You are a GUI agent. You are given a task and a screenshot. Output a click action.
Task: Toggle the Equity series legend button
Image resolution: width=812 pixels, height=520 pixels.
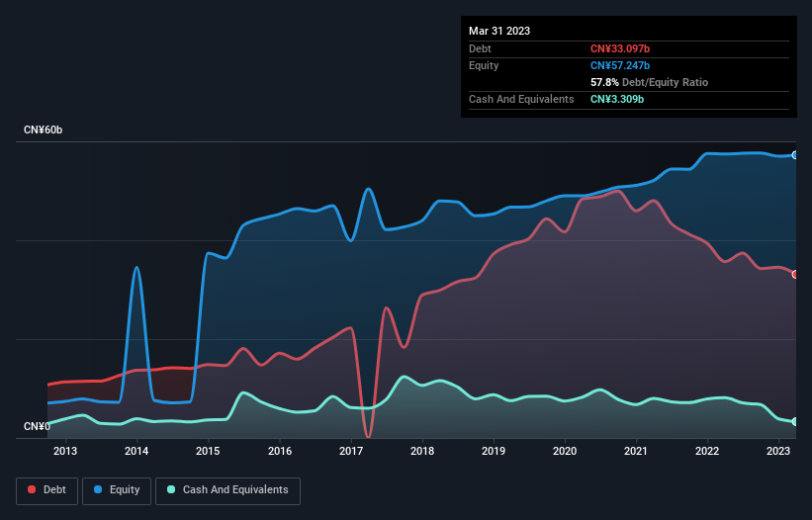tap(117, 490)
